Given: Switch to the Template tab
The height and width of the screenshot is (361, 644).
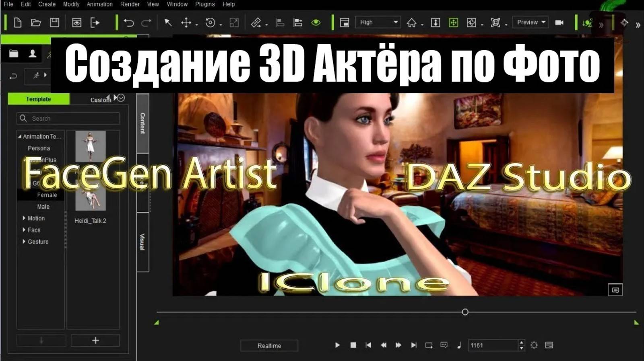Looking at the screenshot, I should click(39, 99).
